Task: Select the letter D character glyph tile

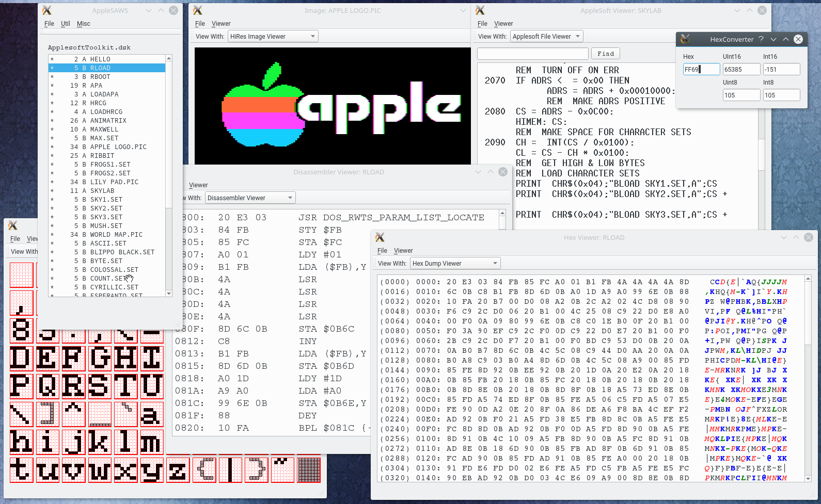Action: (x=21, y=358)
